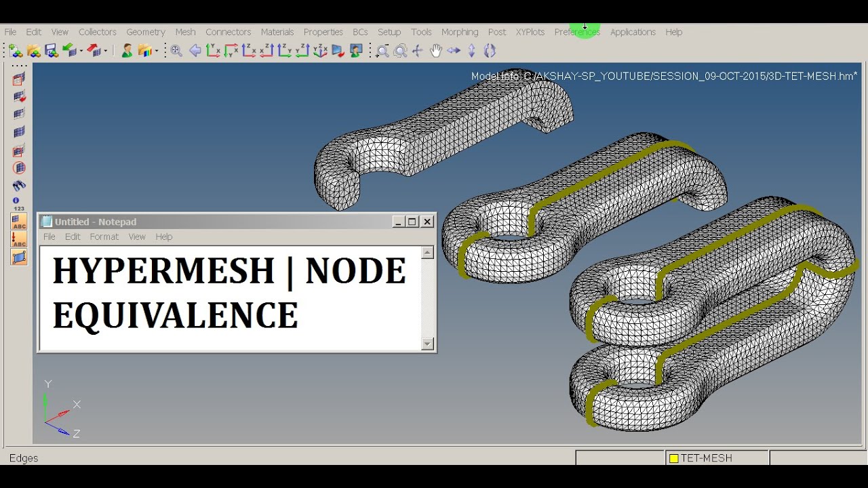Viewport: 868px width, 488px height.
Task: Open the Mesh menu
Action: pos(185,32)
